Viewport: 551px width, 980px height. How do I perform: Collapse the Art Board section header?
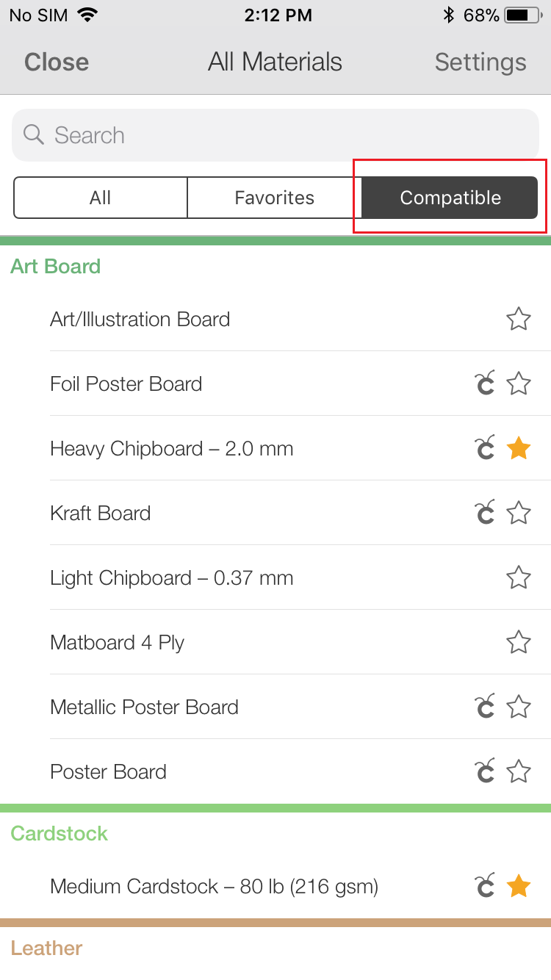[55, 266]
